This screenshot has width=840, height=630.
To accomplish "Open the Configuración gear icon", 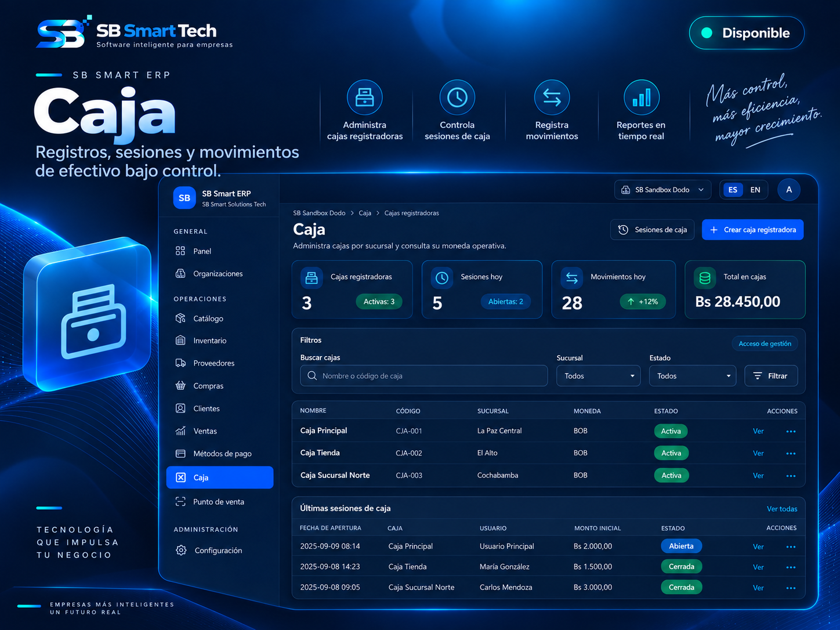I will coord(181,551).
